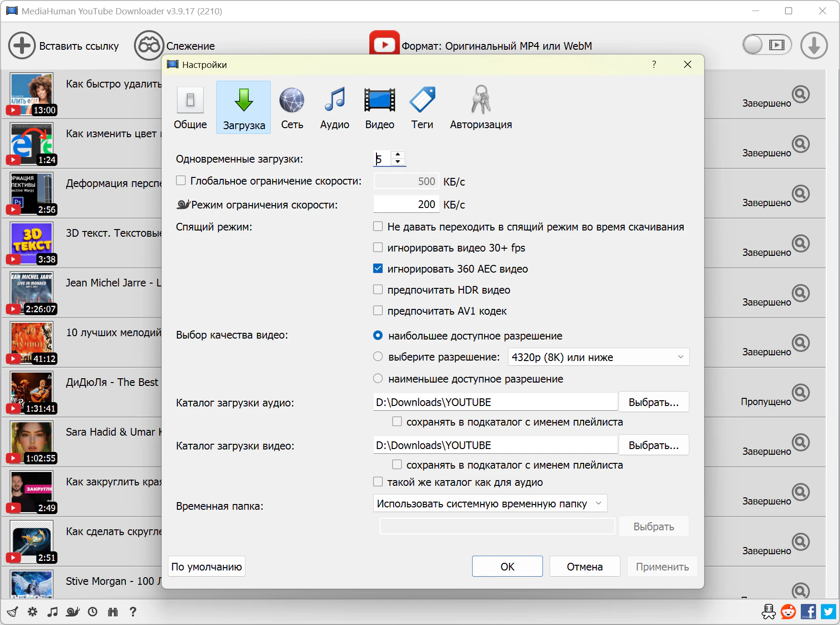Click the 200 КБ/с speed limit mode field

(x=406, y=204)
